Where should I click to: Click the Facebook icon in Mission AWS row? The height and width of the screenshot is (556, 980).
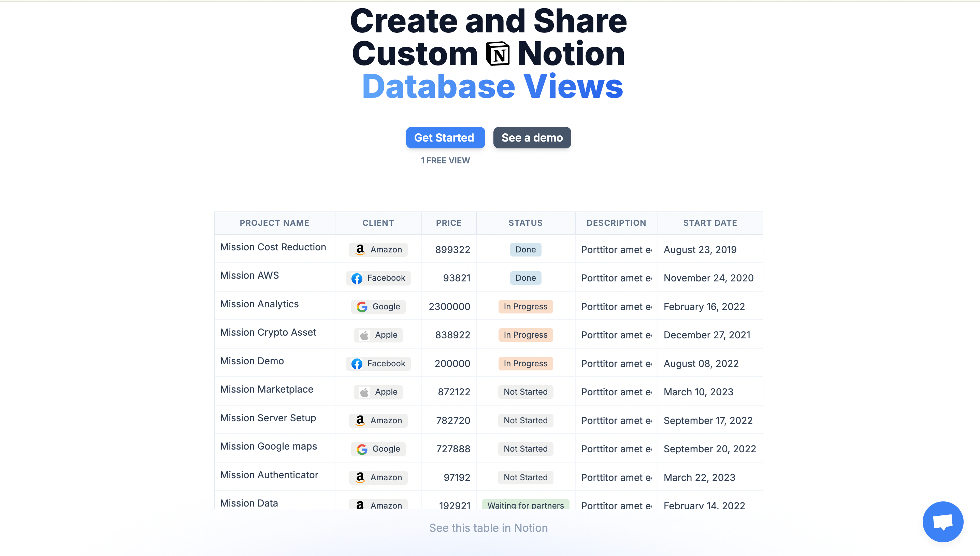coord(357,278)
